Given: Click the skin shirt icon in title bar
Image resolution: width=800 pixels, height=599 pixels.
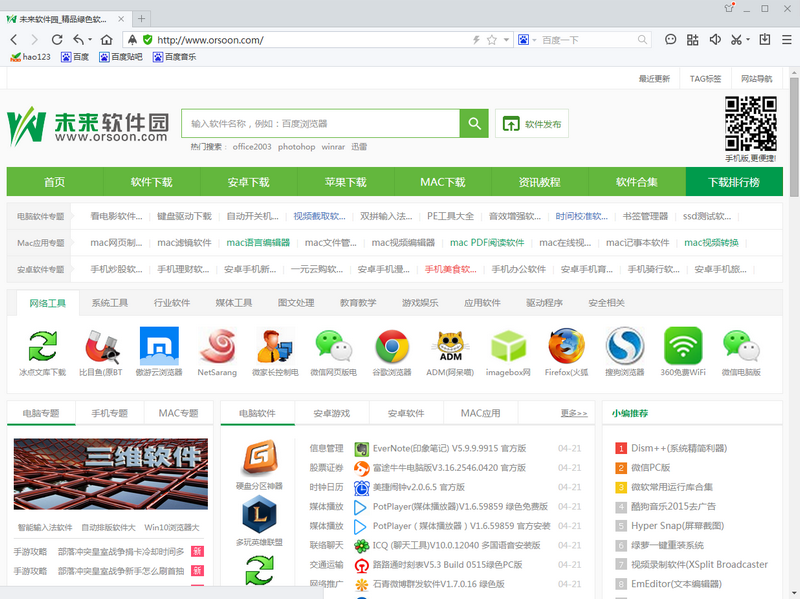Looking at the screenshot, I should (x=729, y=8).
